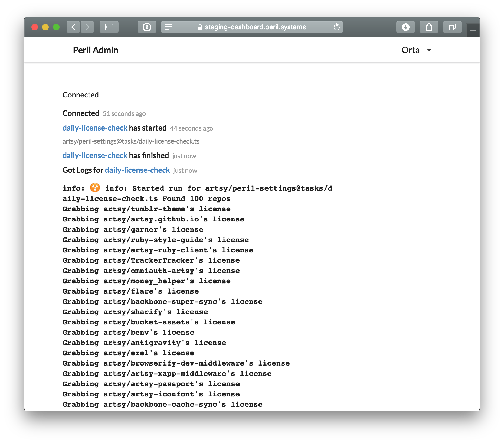This screenshot has height=443, width=504.
Task: Reload the page with the refresh icon
Action: (x=336, y=27)
